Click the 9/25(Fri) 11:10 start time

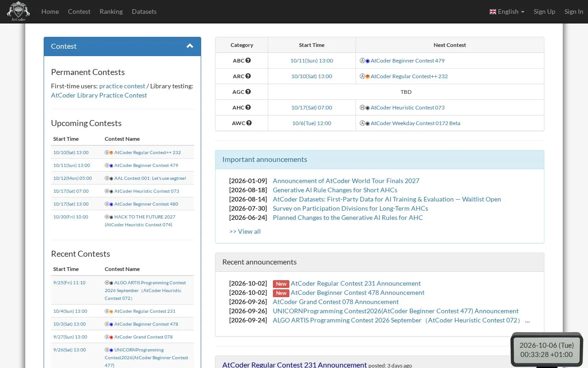point(69,282)
